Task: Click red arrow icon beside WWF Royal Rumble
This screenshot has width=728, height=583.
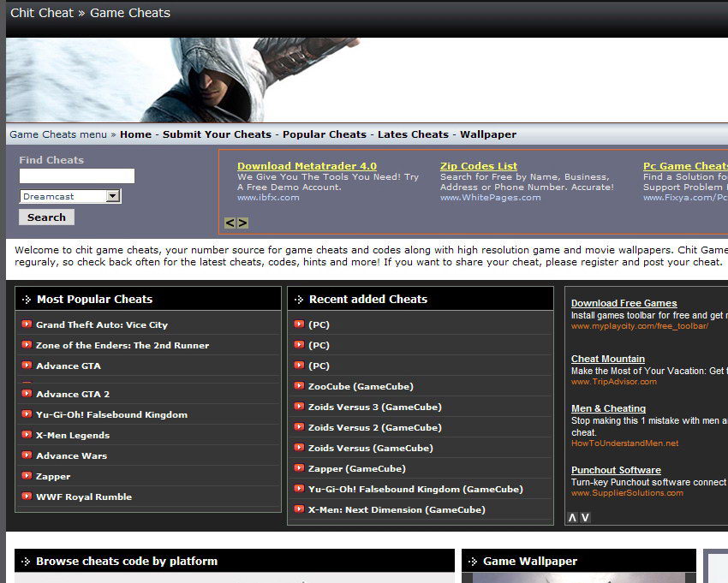Action: [x=27, y=496]
